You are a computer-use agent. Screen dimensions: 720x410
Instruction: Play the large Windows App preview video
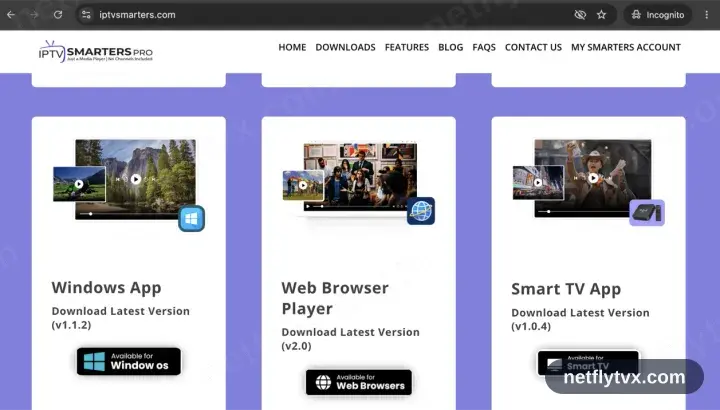[135, 179]
